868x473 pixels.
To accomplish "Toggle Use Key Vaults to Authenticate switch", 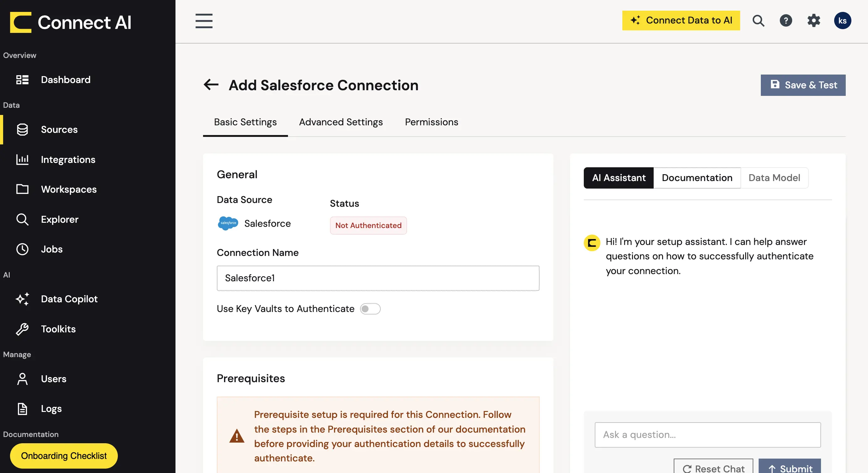I will (370, 309).
